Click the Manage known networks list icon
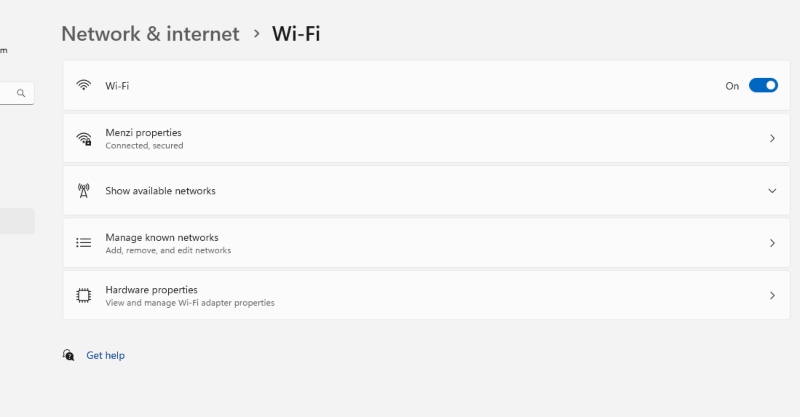The height and width of the screenshot is (417, 800). click(x=84, y=243)
